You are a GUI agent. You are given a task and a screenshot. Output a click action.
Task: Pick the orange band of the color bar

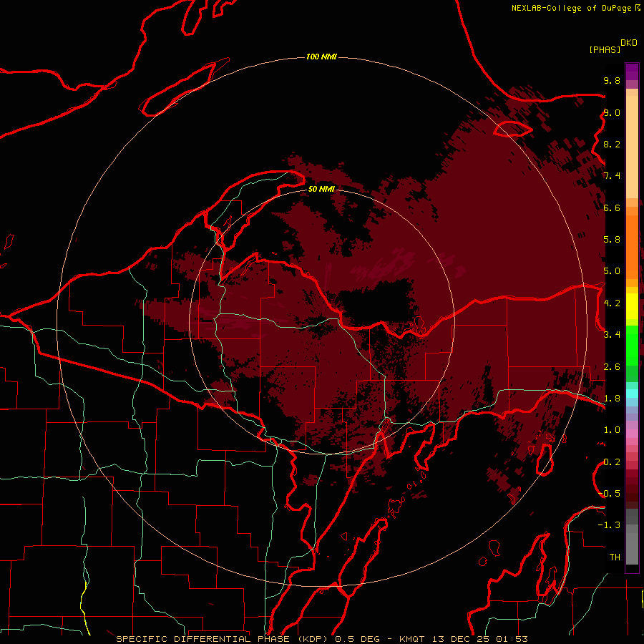coord(632,248)
